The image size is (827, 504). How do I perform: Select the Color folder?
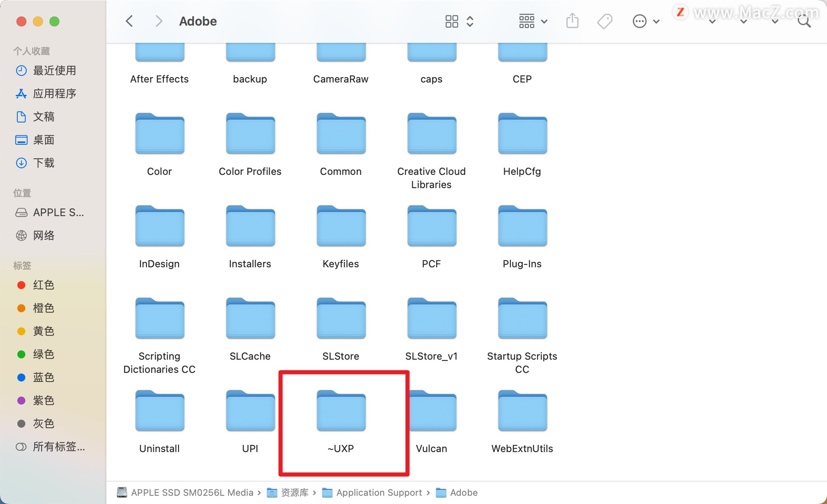pos(159,144)
